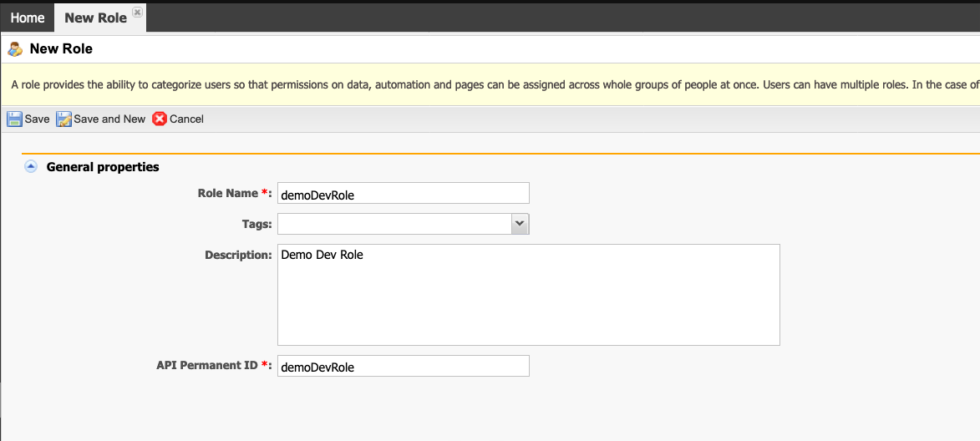Screen dimensions: 980x441
Task: Click the Save text button
Action: pyautogui.click(x=37, y=119)
